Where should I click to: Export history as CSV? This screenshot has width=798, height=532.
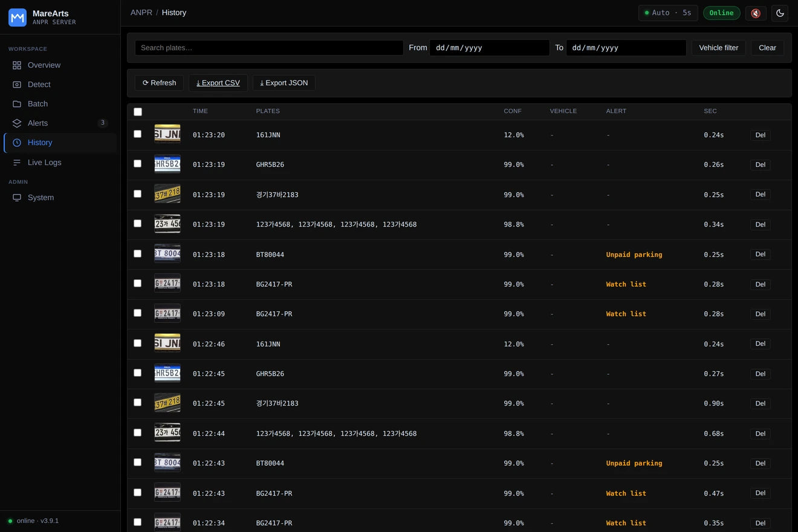click(218, 83)
